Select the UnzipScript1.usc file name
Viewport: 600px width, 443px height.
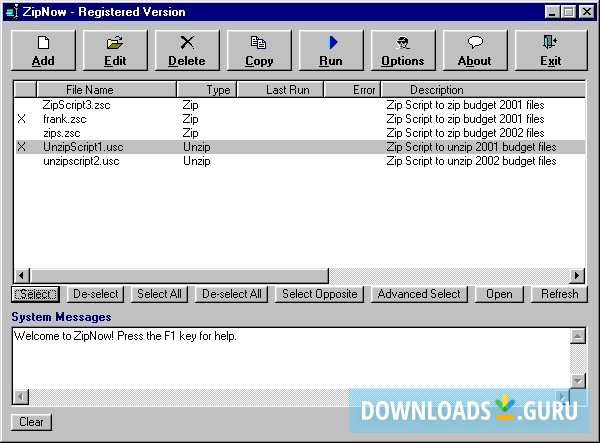tap(83, 147)
